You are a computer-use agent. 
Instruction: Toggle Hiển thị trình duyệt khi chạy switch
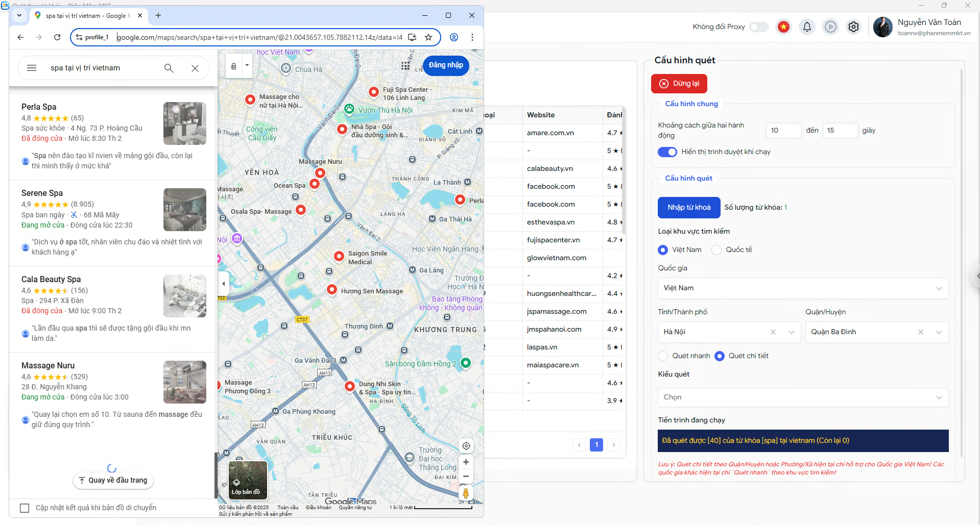point(667,152)
